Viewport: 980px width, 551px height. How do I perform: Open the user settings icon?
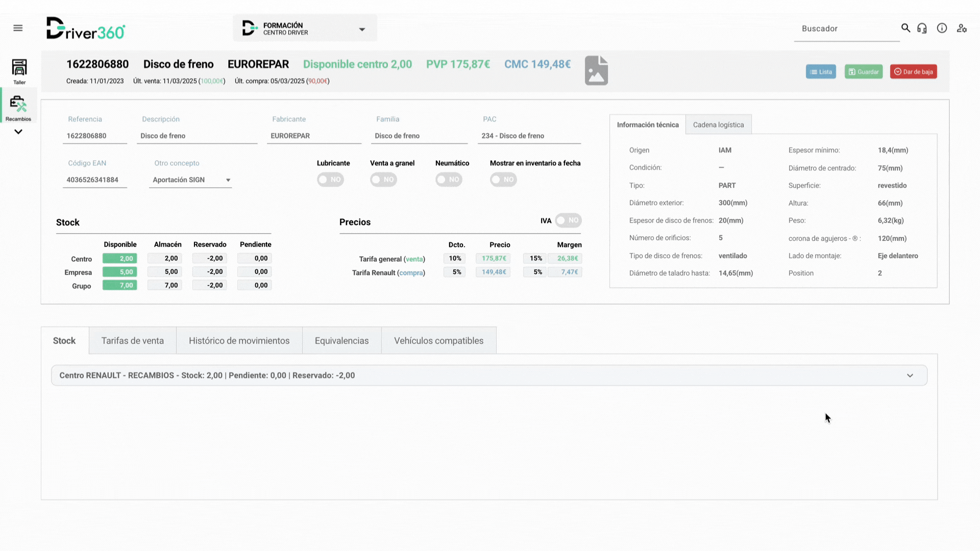(962, 28)
